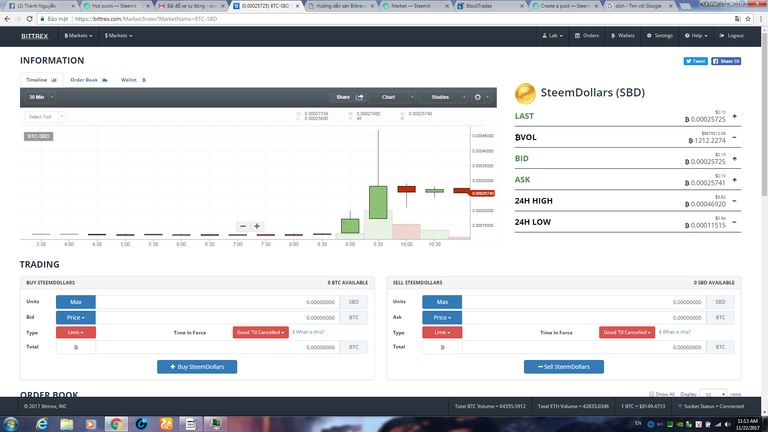Open the 30 Min interval dropdown
This screenshot has width=768, height=432.
pos(40,97)
